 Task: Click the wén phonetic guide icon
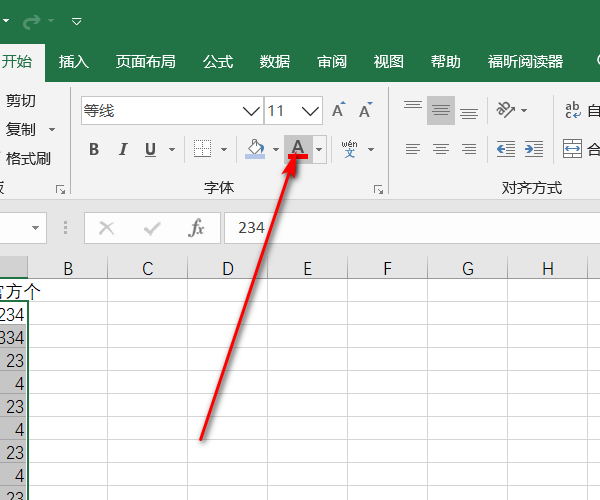349,149
